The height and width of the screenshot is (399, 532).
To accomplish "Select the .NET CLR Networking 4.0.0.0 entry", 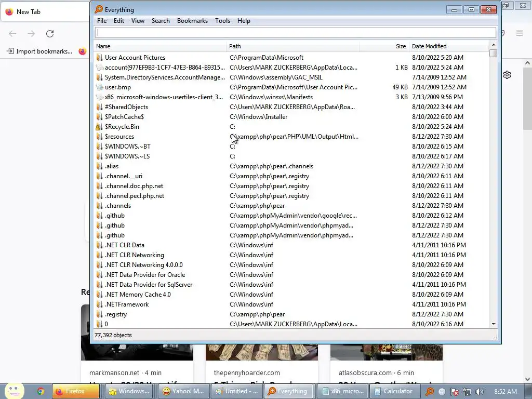I will tap(143, 265).
